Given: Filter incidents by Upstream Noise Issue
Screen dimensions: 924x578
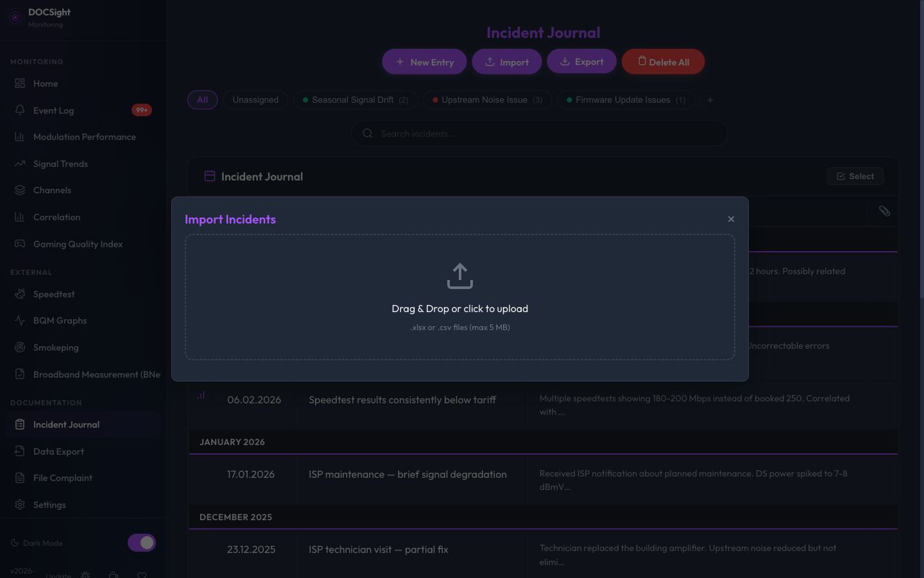Looking at the screenshot, I should click(x=486, y=100).
